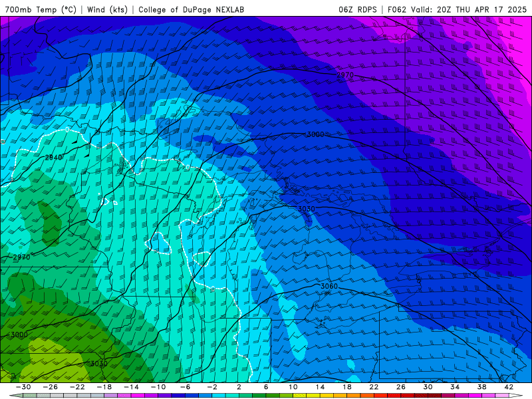Select the -30 color scale tick label

coord(23,387)
